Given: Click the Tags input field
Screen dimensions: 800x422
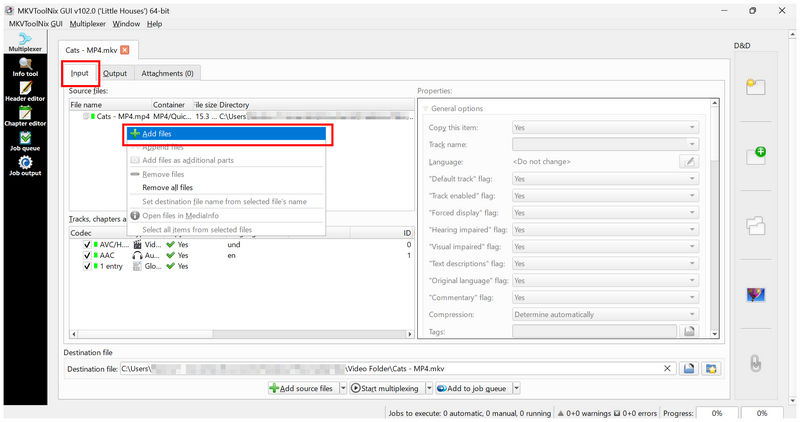Looking at the screenshot, I should (x=595, y=332).
